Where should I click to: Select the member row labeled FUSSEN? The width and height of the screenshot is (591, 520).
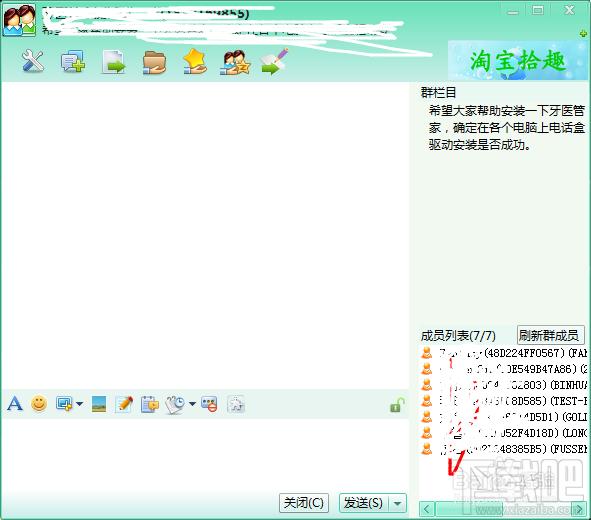(504, 449)
